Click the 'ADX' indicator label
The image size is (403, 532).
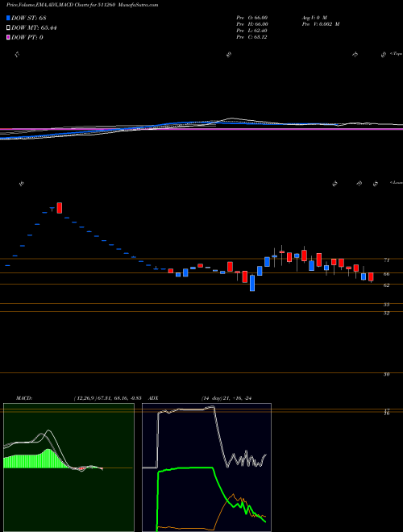(x=154, y=397)
